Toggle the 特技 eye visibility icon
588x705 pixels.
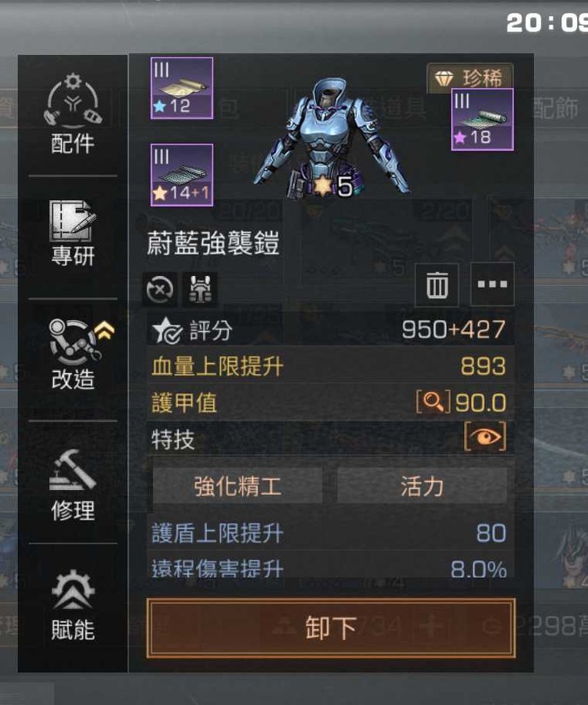(x=485, y=436)
